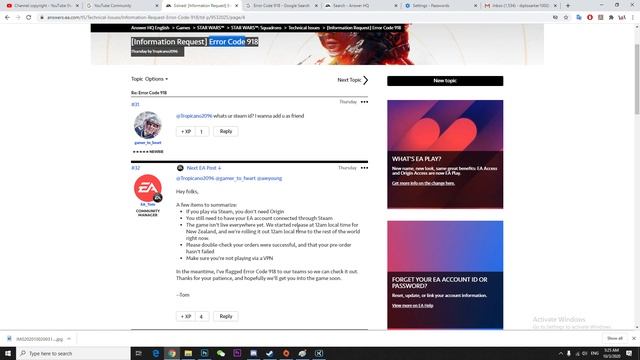Switch to the Gmail Inbox tab
The width and height of the screenshot is (640, 360).
[x=520, y=6]
